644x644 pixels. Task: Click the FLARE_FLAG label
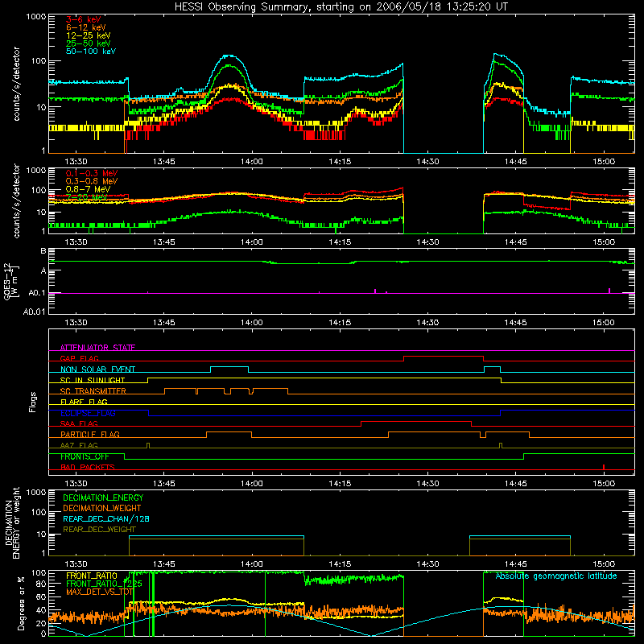tap(84, 402)
